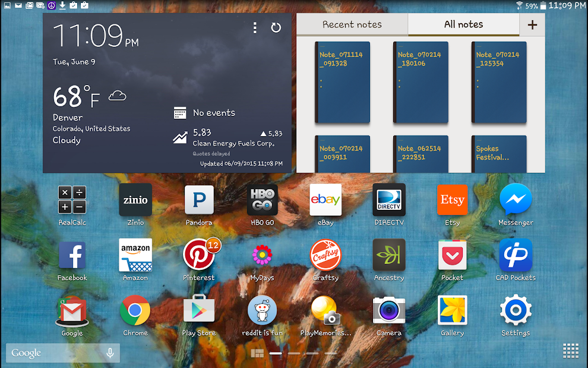The height and width of the screenshot is (368, 588).
Task: Tap the 68°F temperature reading
Action: [x=77, y=96]
